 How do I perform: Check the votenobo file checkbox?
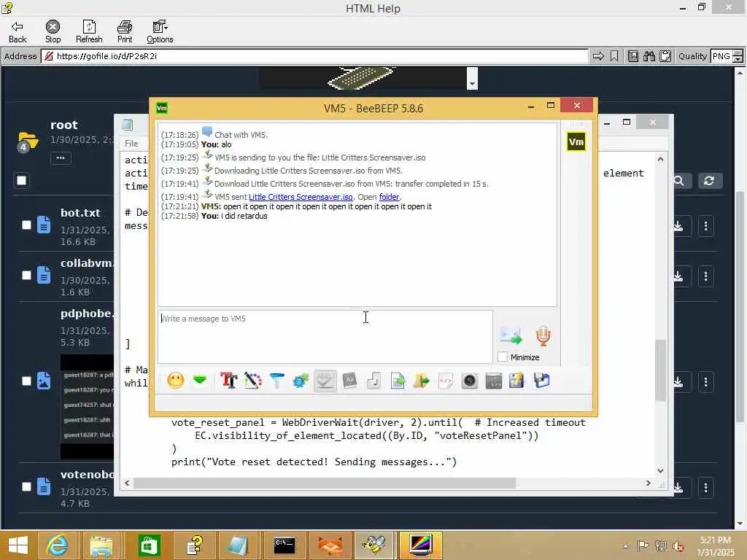tap(27, 486)
